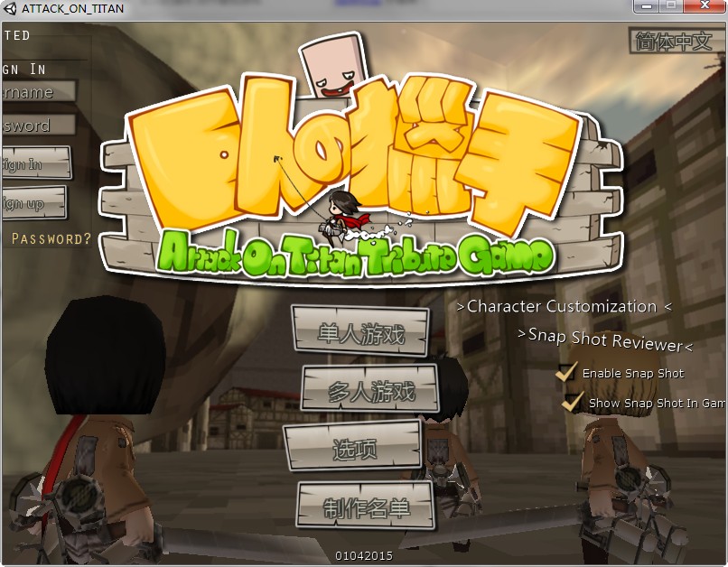Click the username input field
The height and width of the screenshot is (567, 728).
coord(38,92)
